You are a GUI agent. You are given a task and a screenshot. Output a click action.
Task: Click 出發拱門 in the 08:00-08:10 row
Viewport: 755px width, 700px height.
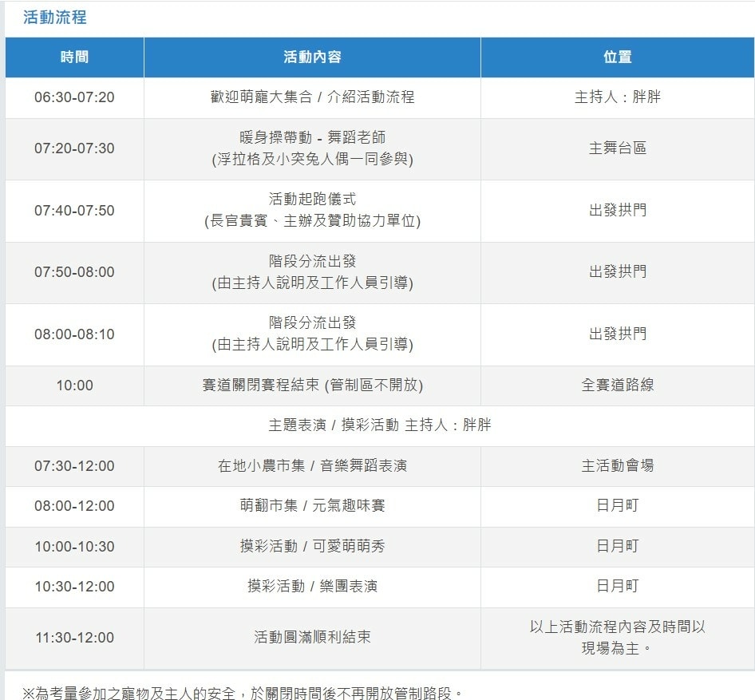click(x=617, y=334)
